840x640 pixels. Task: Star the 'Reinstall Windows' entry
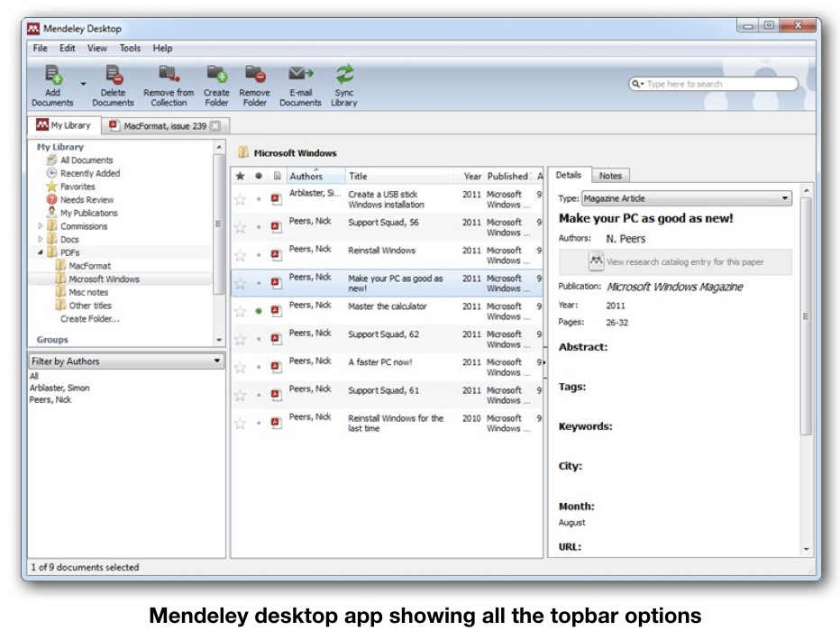pyautogui.click(x=238, y=254)
